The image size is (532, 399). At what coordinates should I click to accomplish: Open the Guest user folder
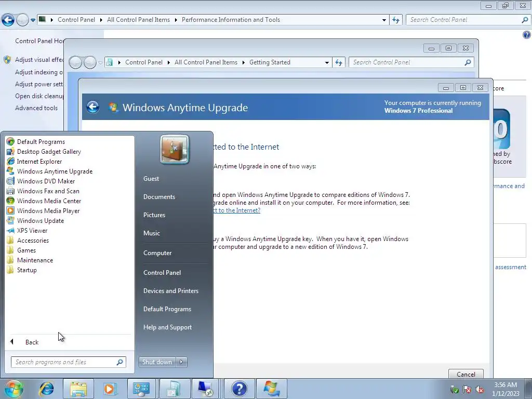click(x=151, y=179)
